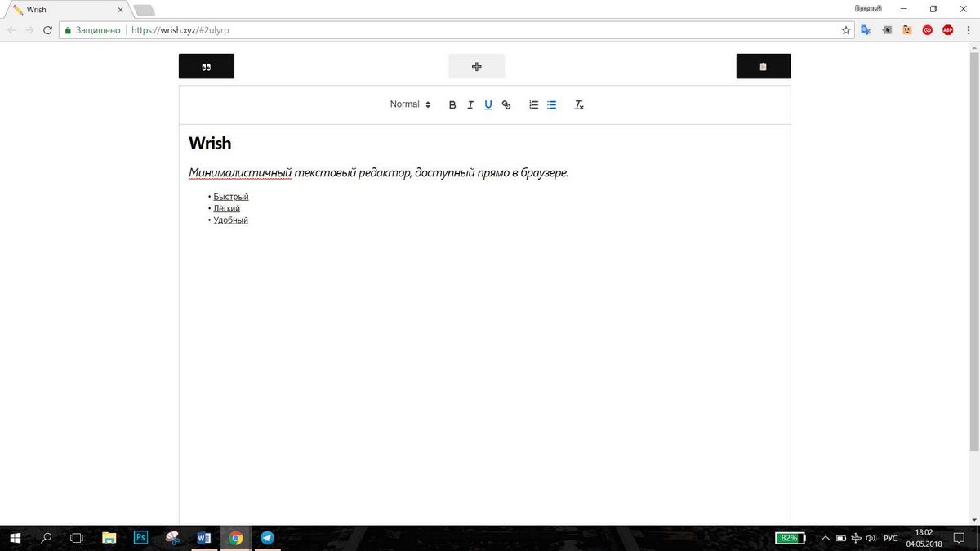Open Task View on the taskbar
Viewport: 980px width, 551px height.
pos(77,538)
